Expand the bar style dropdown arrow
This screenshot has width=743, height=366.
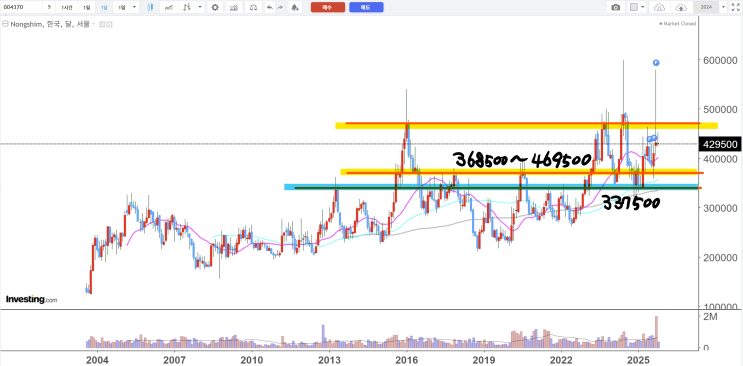pyautogui.click(x=200, y=7)
